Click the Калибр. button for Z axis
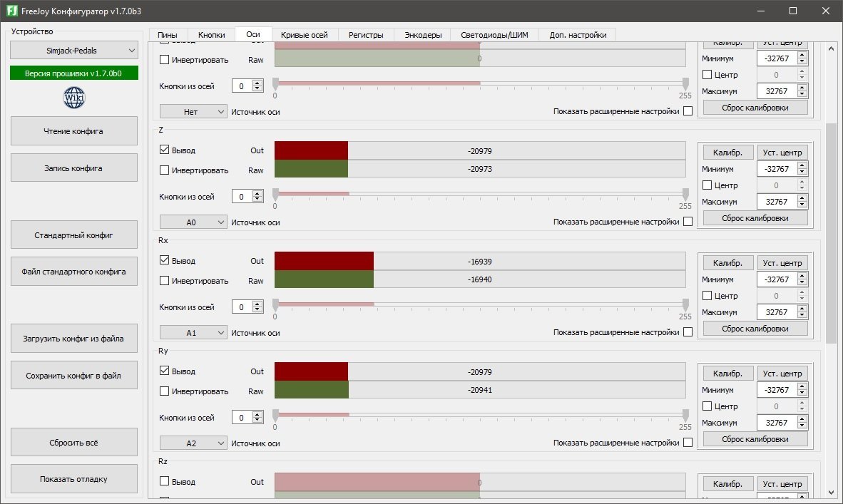 point(727,152)
